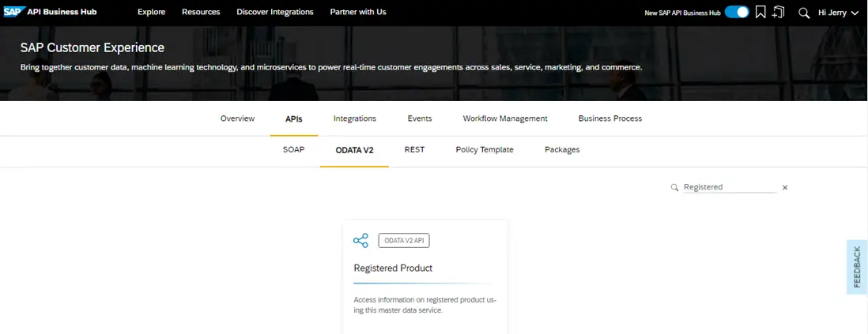This screenshot has width=868, height=334.
Task: Open the Feedback side panel
Action: click(857, 267)
